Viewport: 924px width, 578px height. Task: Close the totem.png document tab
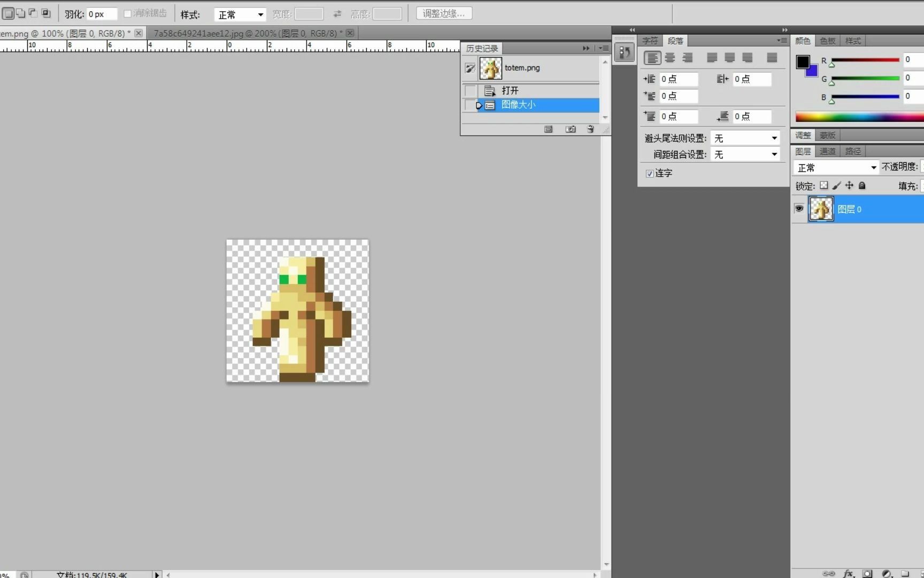(138, 33)
